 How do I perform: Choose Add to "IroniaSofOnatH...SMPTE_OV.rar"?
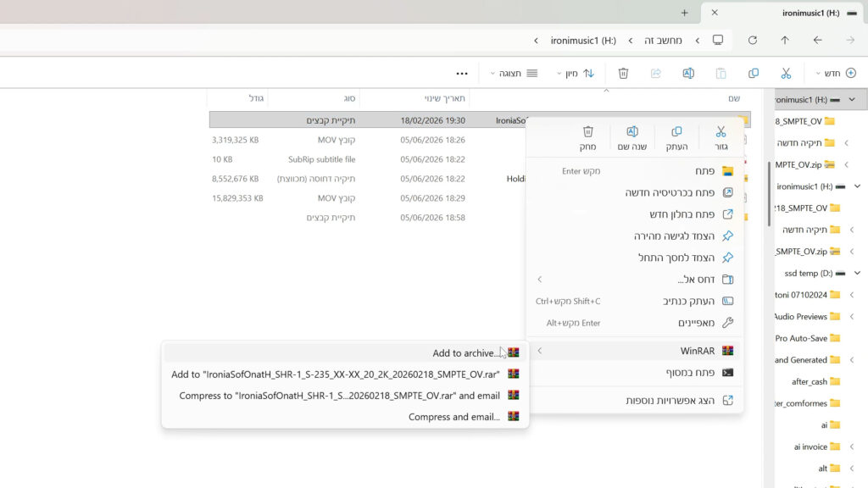pos(346,374)
